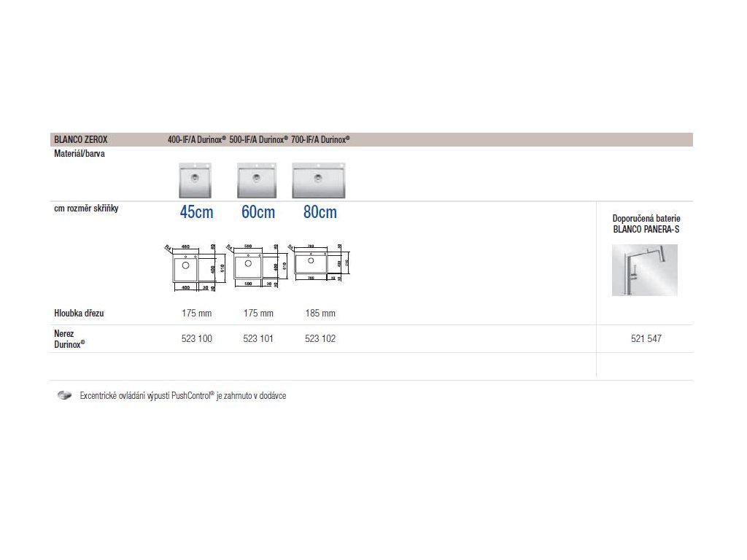Click the 400-IF/A Durinox sink thumbnail
Screen dimensions: 747x560
click(195, 181)
